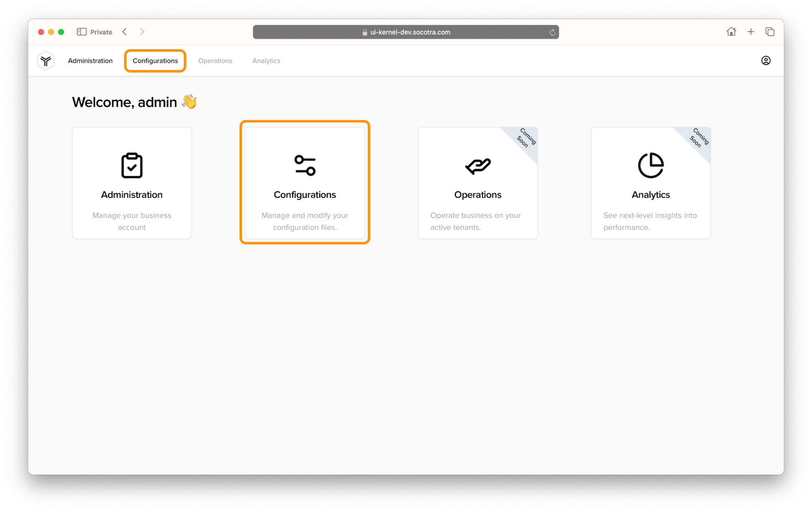Click the Socotra hexagon logo
The width and height of the screenshot is (812, 512).
(x=46, y=60)
